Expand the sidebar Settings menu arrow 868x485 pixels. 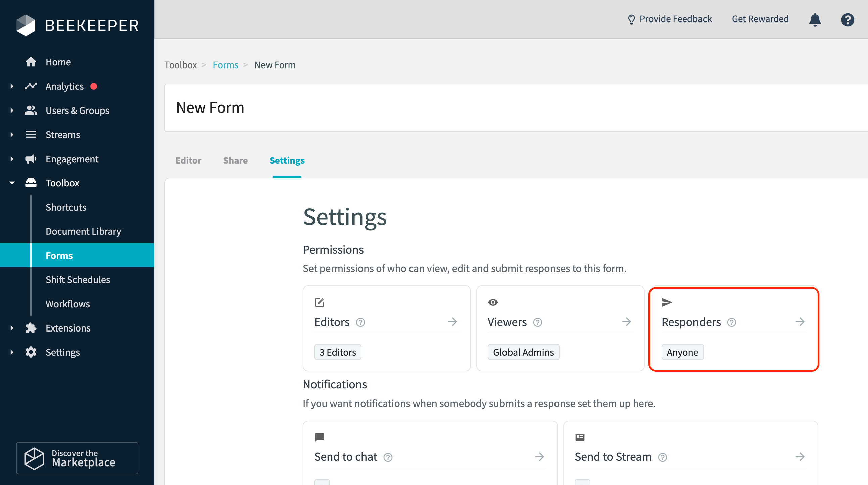coord(12,352)
